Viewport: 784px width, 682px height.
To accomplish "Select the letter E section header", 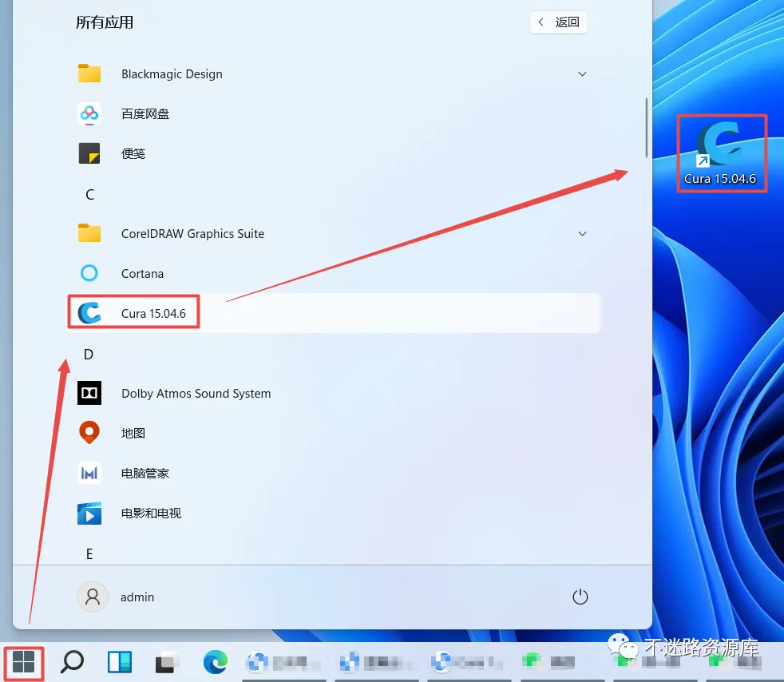I will tap(89, 554).
